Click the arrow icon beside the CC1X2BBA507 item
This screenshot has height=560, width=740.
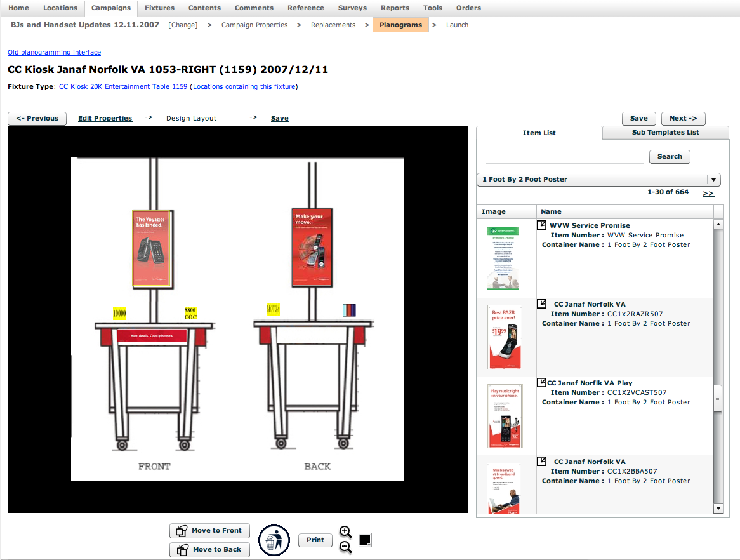[x=541, y=462]
